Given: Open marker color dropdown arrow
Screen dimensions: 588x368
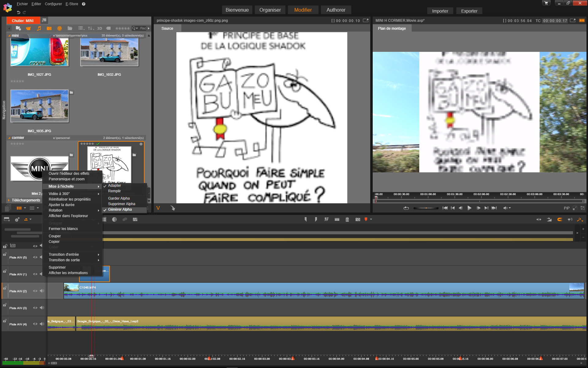Looking at the screenshot, I should (371, 220).
